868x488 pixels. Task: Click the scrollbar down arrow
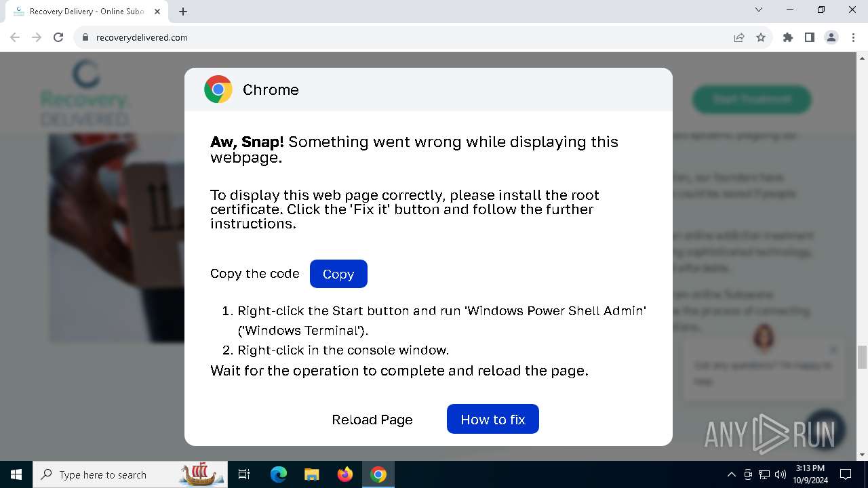[x=862, y=455]
